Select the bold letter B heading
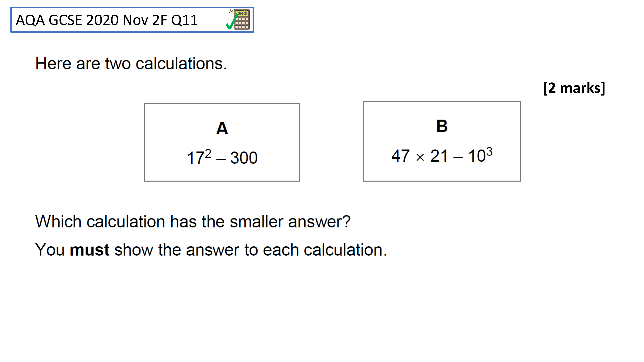 442,126
